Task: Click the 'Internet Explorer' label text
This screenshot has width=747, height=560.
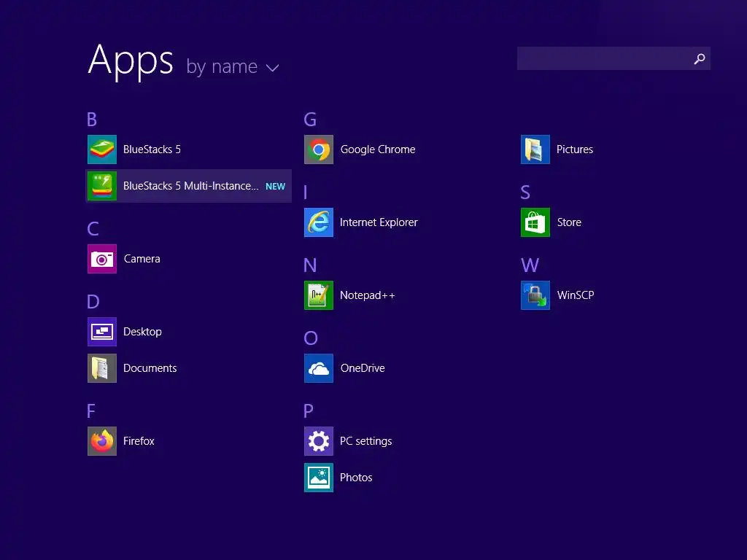Action: (379, 222)
